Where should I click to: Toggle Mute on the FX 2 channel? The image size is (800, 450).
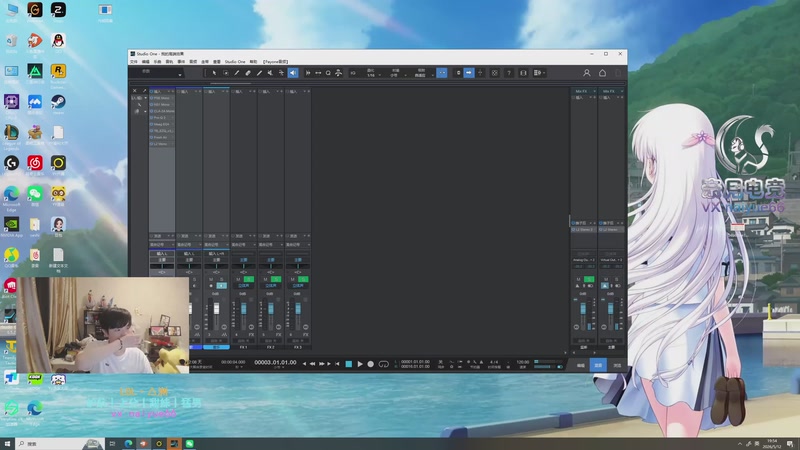click(x=265, y=279)
